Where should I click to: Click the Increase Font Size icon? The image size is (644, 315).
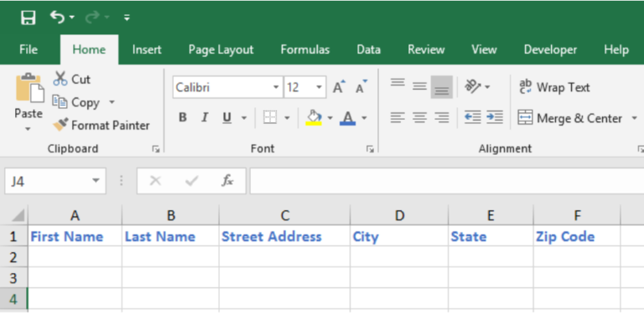(x=339, y=86)
